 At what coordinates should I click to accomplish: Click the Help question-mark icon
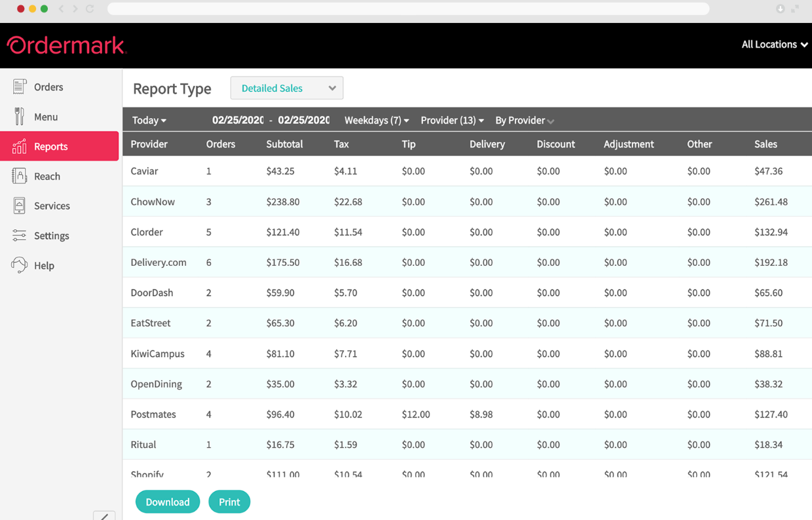tap(19, 265)
